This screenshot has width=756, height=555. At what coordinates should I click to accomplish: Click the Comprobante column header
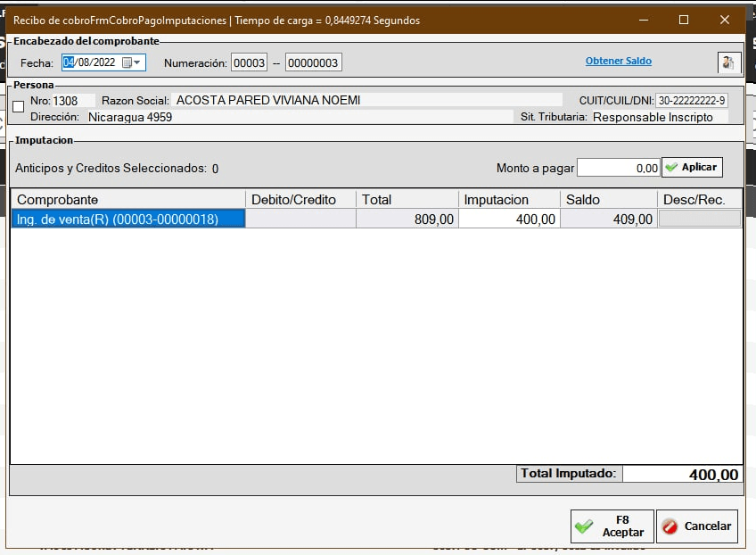[x=127, y=200]
